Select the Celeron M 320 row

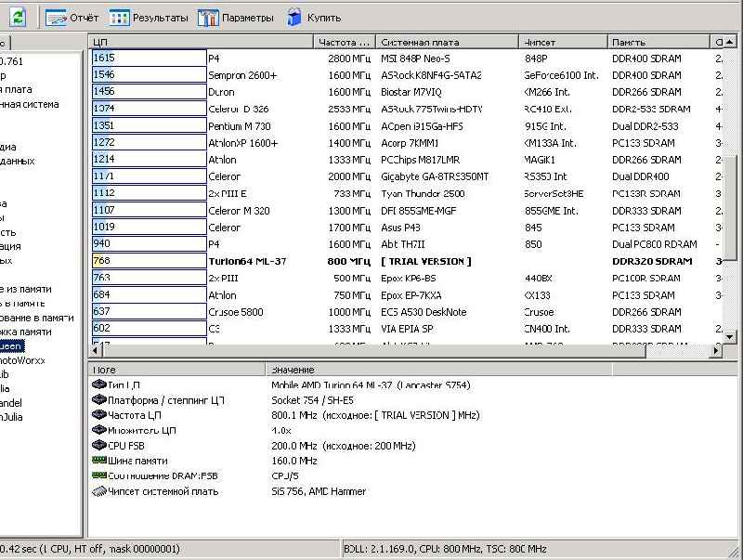point(408,211)
